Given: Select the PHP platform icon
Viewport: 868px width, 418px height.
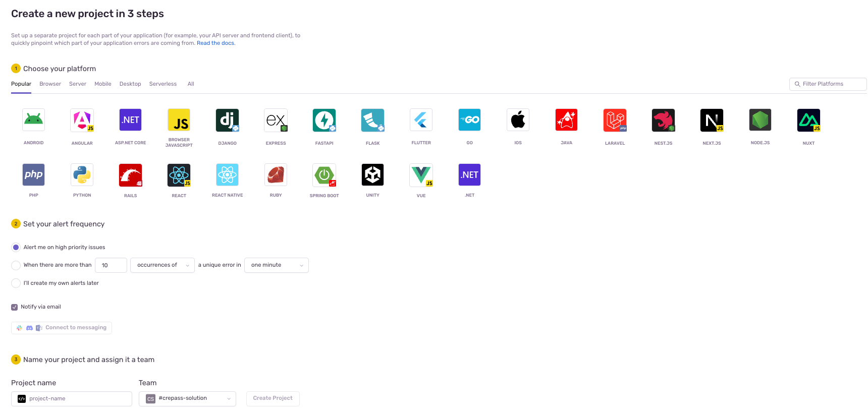Looking at the screenshot, I should pyautogui.click(x=33, y=175).
